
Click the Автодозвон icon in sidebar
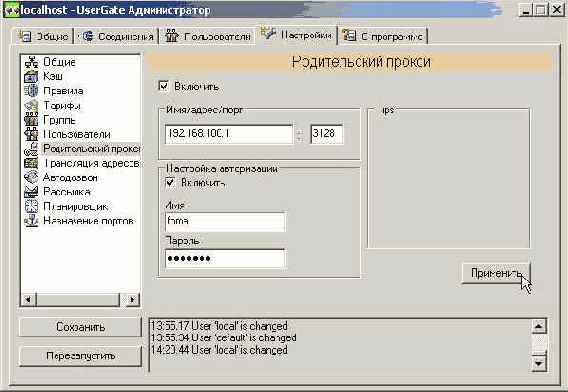pos(31,178)
